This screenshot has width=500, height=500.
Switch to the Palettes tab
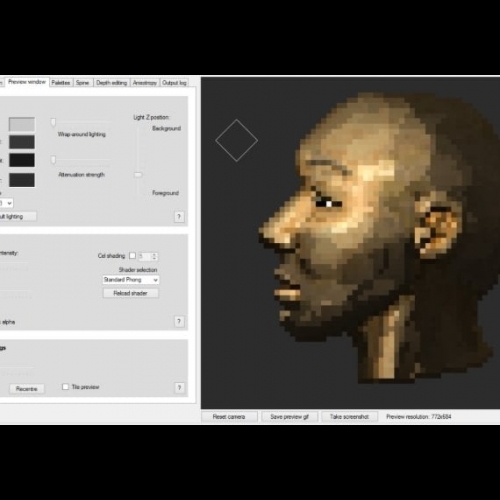tap(61, 83)
